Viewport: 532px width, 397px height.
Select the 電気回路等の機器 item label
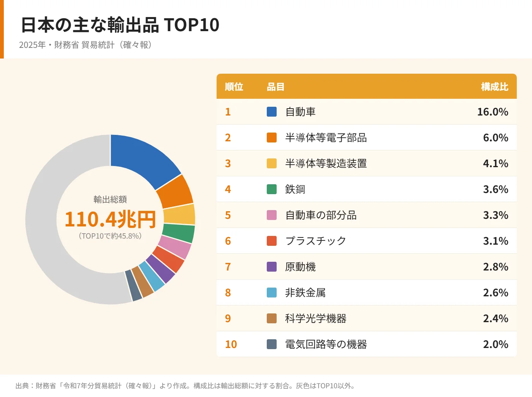coord(326,344)
